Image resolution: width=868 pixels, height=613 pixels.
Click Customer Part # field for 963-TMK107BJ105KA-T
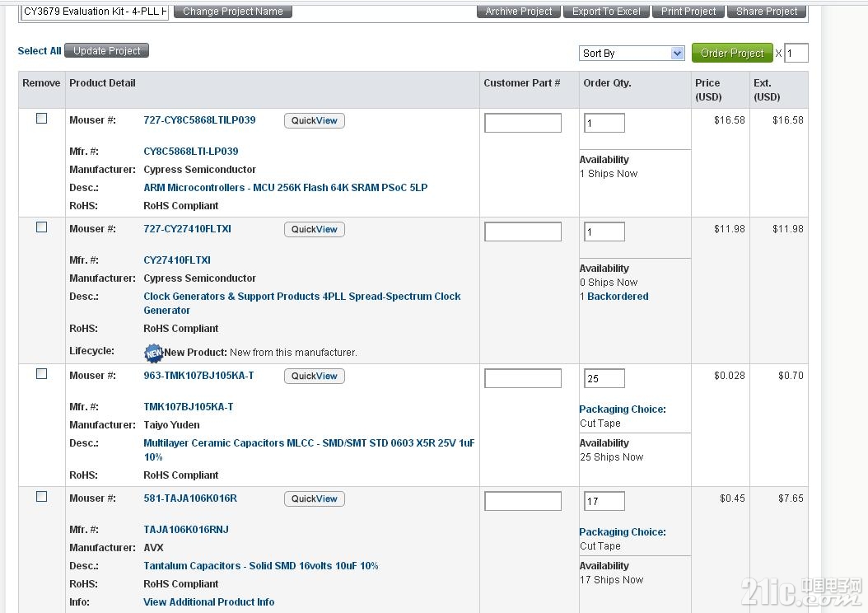coord(523,378)
